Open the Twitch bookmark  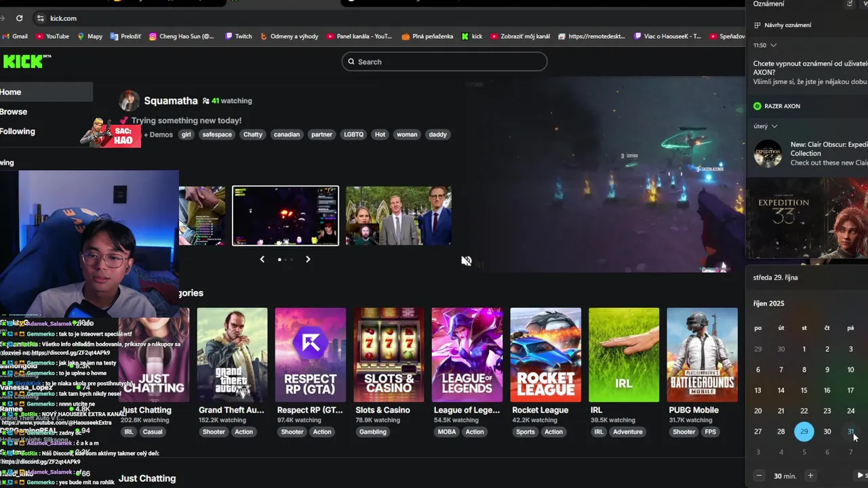[x=238, y=37]
